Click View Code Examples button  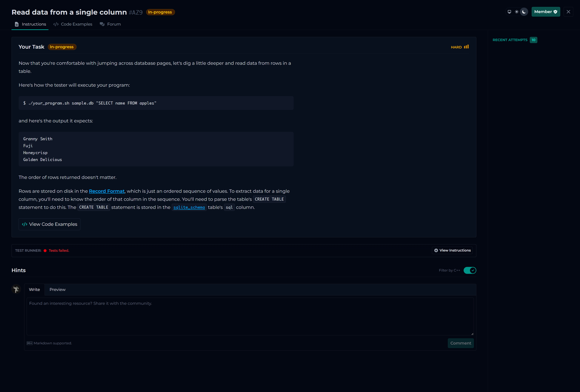[x=49, y=224]
